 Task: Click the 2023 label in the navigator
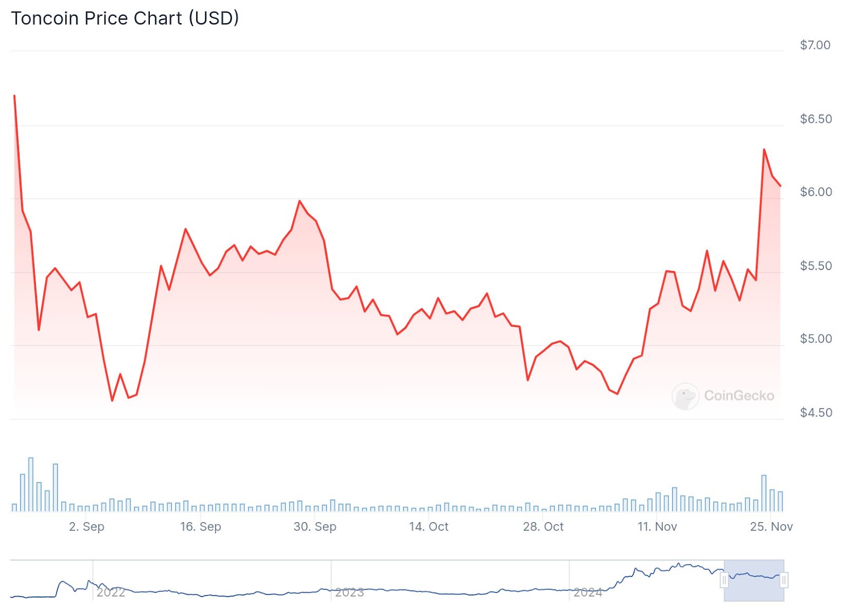349,592
